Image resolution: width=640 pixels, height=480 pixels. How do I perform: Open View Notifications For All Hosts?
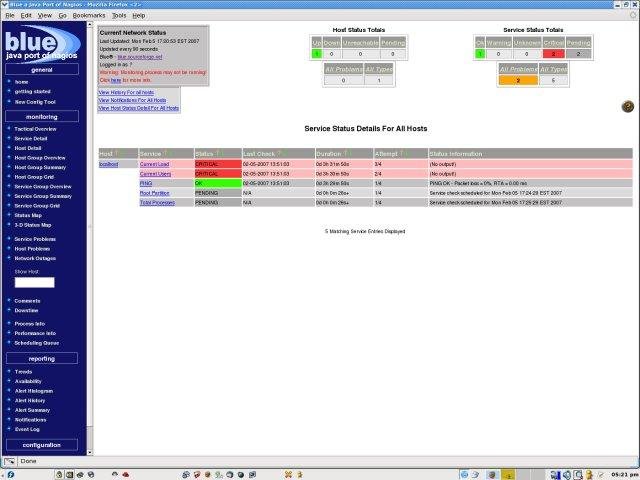[x=132, y=100]
